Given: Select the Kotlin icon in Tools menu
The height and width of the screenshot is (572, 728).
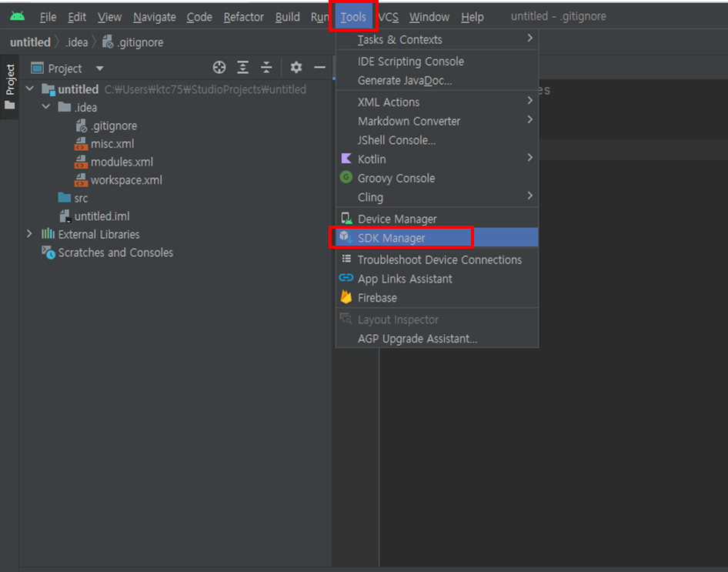Looking at the screenshot, I should (346, 159).
